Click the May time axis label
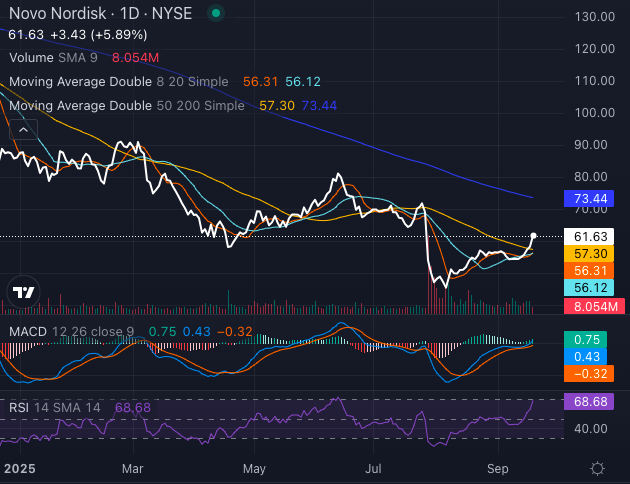 point(254,469)
